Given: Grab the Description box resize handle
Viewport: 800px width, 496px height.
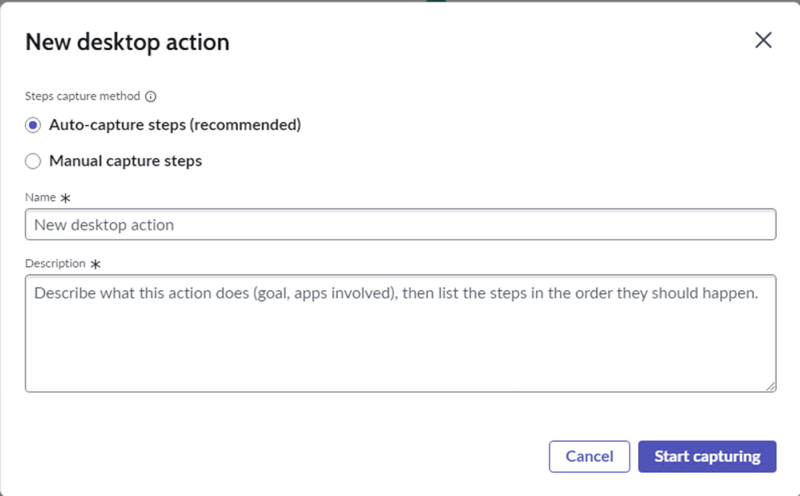Looking at the screenshot, I should click(770, 386).
